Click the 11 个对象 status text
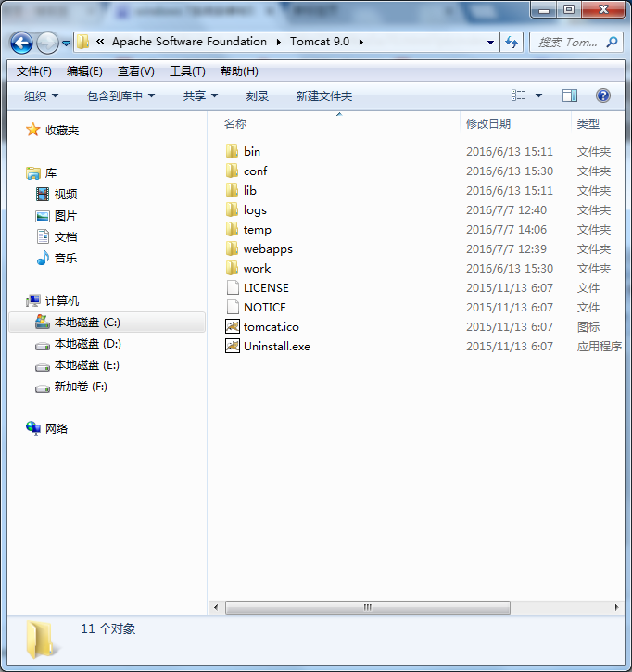The image size is (632, 672). point(108,628)
